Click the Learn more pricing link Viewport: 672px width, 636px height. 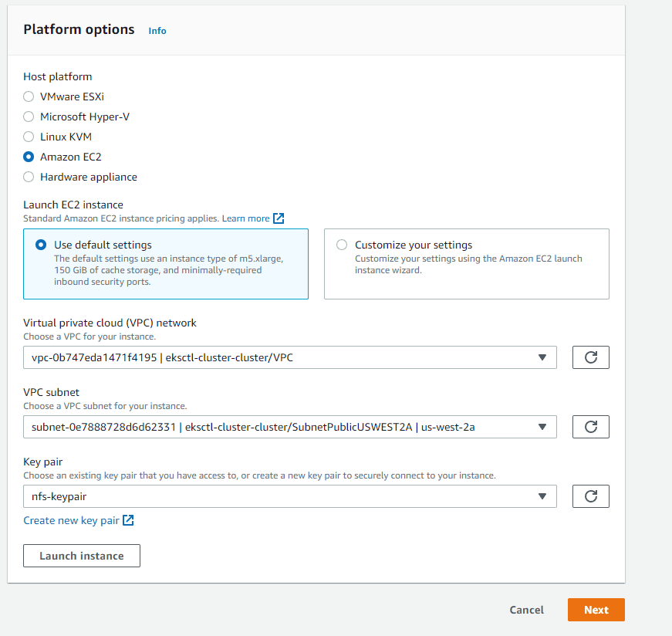(x=245, y=218)
